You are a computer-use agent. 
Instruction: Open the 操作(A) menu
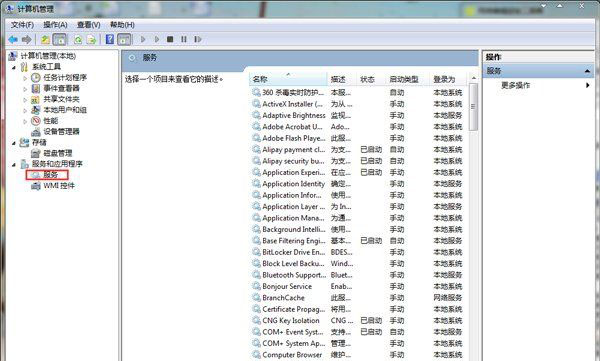(x=55, y=25)
